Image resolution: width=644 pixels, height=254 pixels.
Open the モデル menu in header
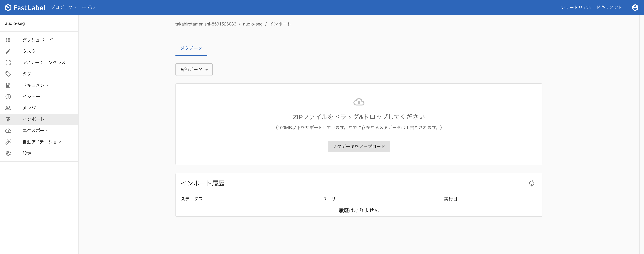coord(88,8)
